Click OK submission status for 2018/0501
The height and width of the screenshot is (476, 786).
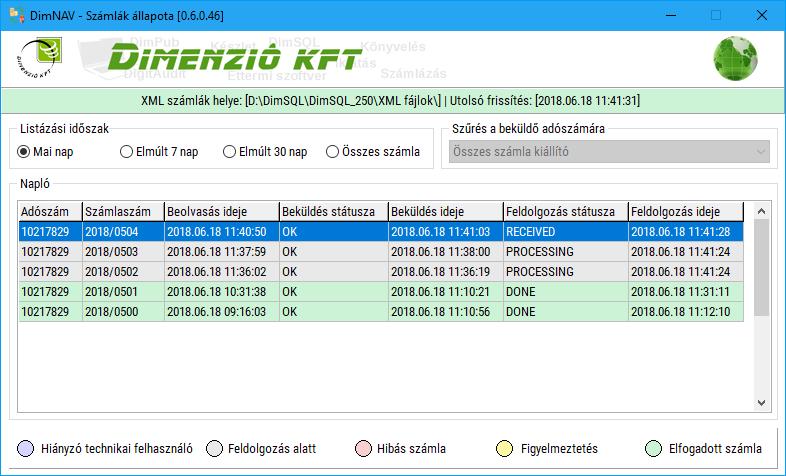point(334,292)
